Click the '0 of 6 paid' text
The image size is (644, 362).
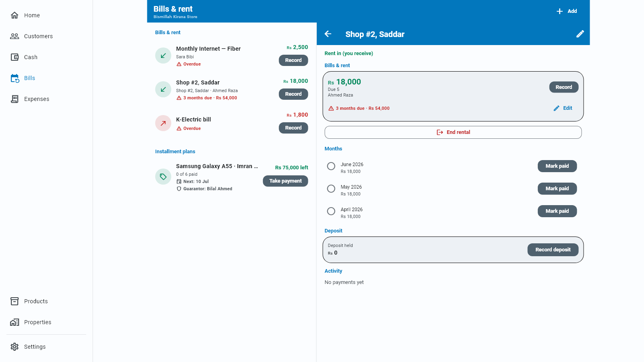pyautogui.click(x=187, y=175)
